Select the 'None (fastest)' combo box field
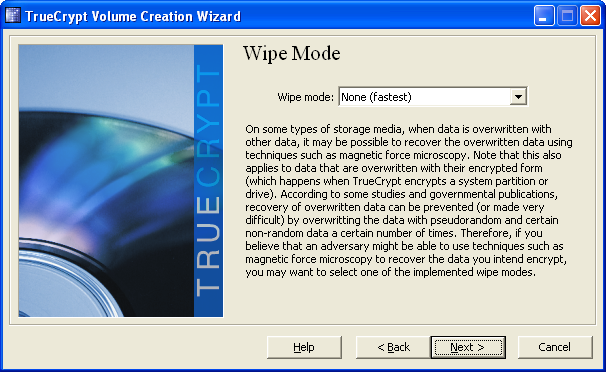 point(433,97)
